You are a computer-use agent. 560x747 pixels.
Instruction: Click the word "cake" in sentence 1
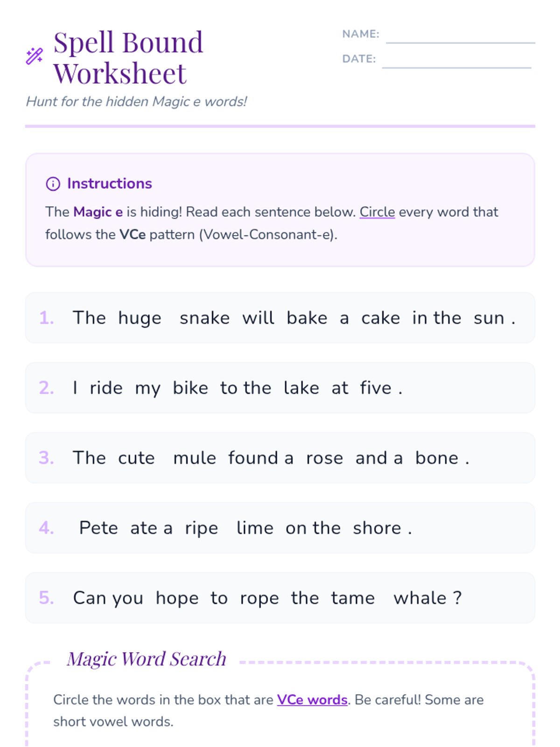(x=380, y=318)
